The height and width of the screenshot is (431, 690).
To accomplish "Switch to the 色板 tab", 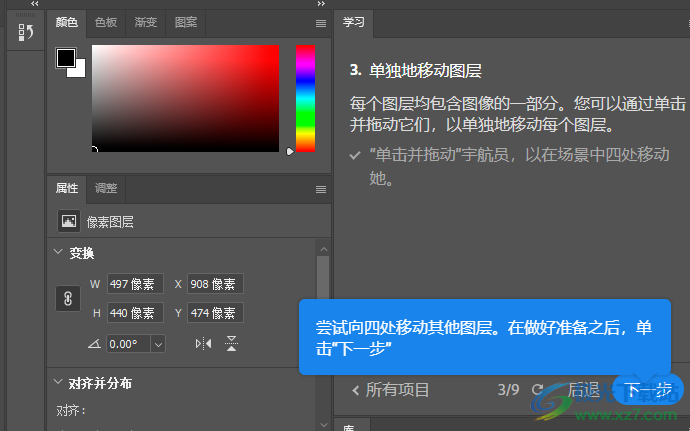I will coord(106,22).
